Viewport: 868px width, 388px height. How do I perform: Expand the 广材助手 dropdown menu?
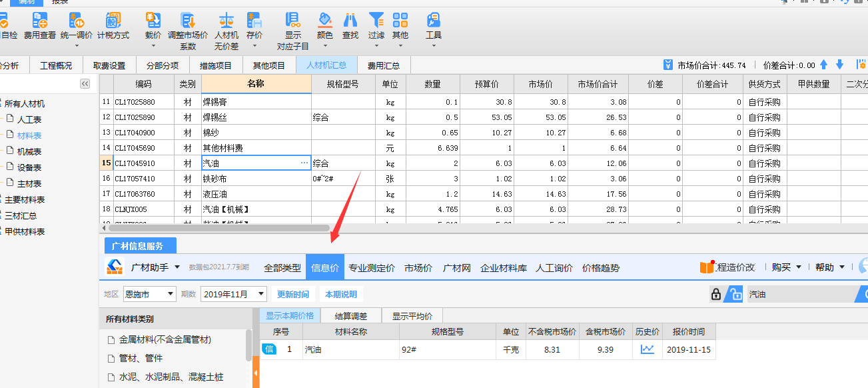[177, 267]
